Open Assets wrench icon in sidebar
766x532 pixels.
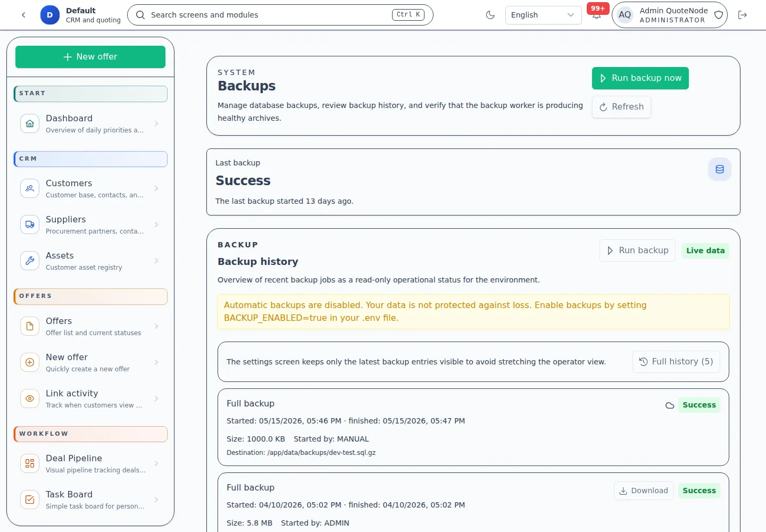(30, 261)
